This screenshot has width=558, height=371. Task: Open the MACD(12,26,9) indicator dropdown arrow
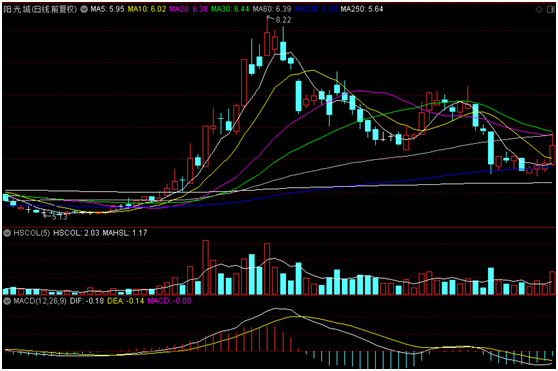pos(7,301)
